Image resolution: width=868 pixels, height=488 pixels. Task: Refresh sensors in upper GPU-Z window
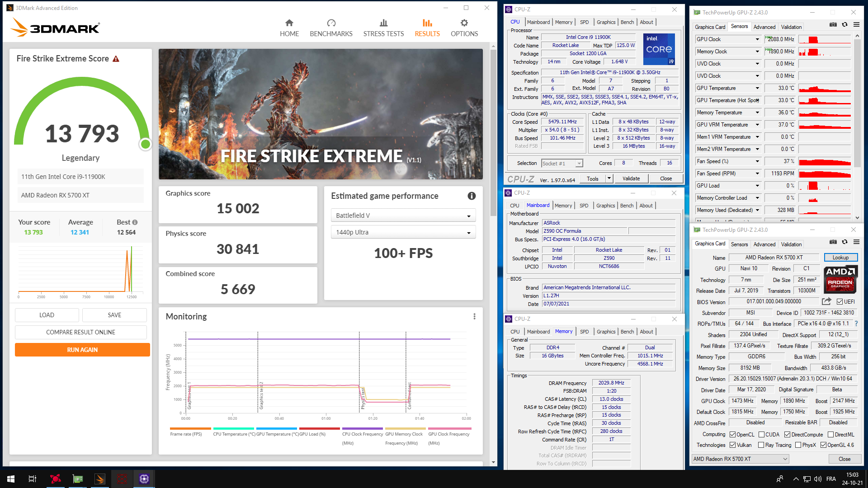coord(844,25)
